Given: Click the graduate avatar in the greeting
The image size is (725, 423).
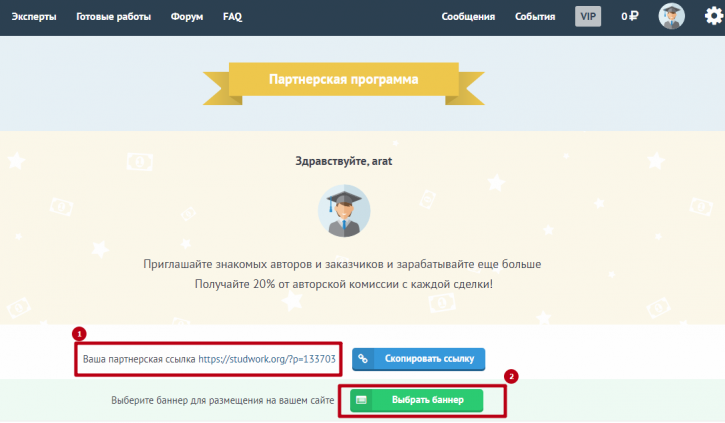Looking at the screenshot, I should (344, 211).
